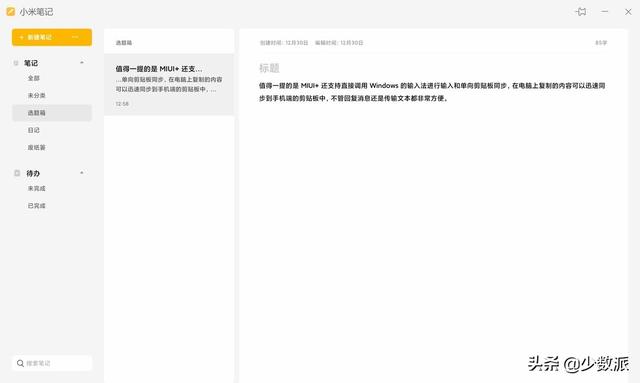Screen dimensions: 640x383
Task: Select the 选题箱 folder in sidebar
Action: [52, 113]
